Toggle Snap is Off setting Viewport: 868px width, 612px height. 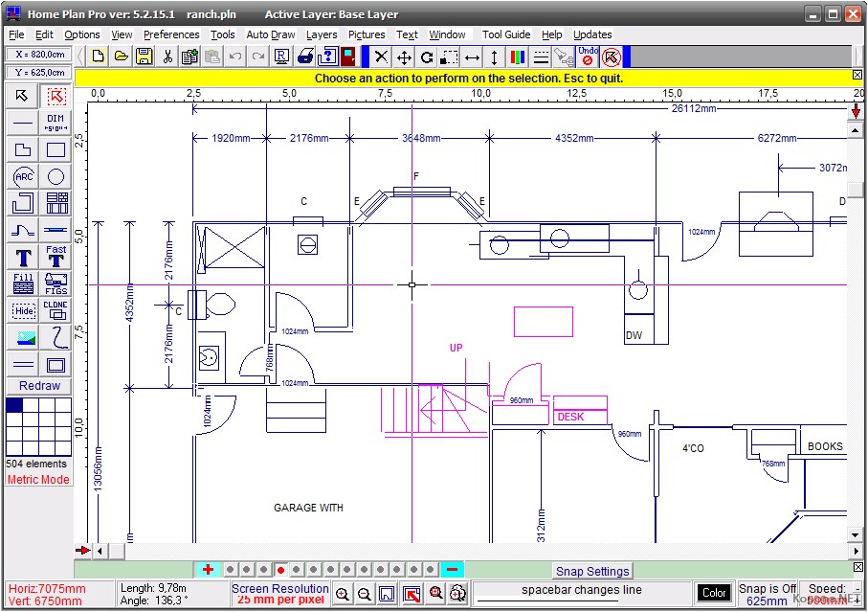[768, 589]
